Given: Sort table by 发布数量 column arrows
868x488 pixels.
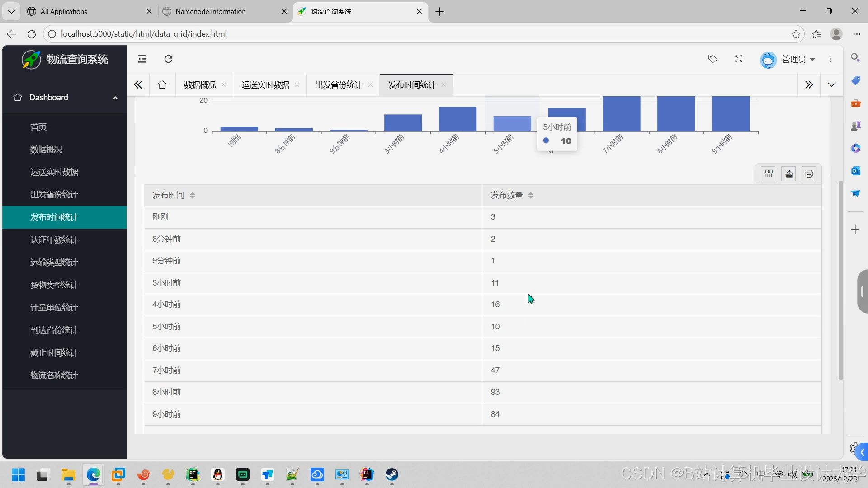Looking at the screenshot, I should 531,195.
